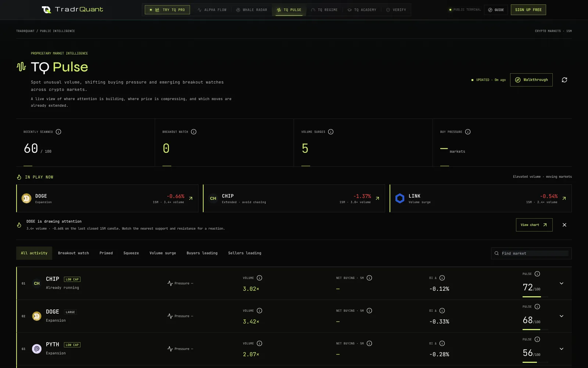Show info about Breakout Watch
Screen dimensions: 588x368
(194, 132)
